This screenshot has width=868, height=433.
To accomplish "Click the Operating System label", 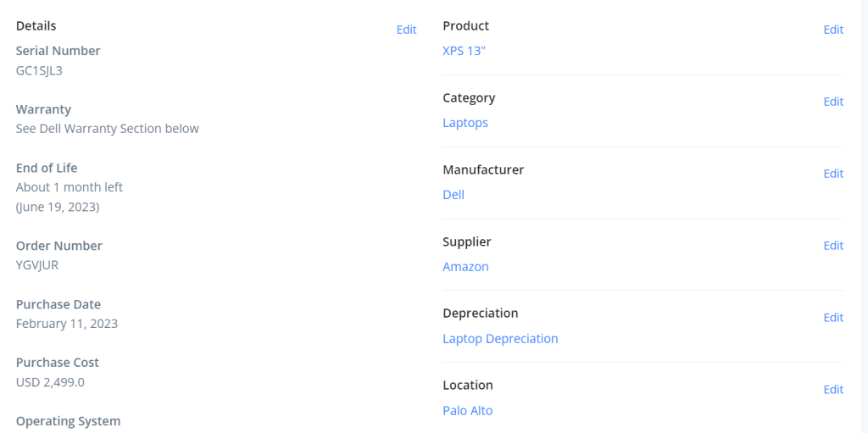I will (68, 421).
